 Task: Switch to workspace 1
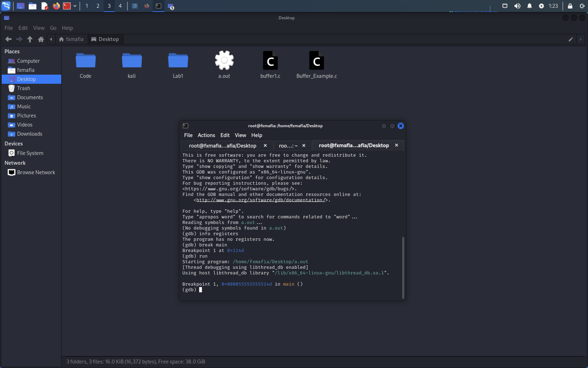pos(87,6)
